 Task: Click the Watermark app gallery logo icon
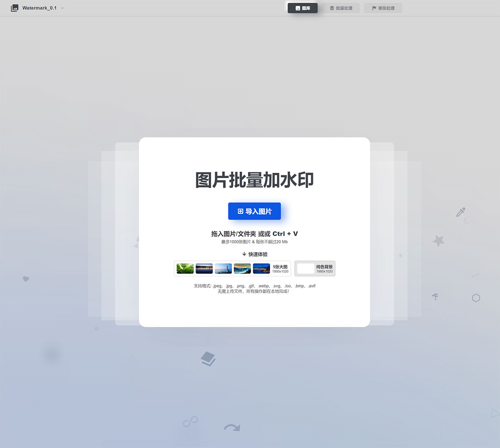(x=15, y=8)
